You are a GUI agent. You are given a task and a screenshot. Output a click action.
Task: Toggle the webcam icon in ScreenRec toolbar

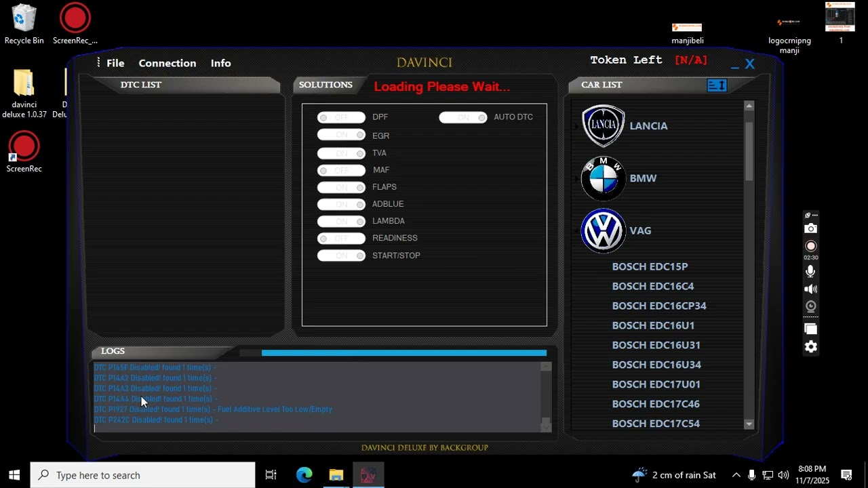pos(810,306)
